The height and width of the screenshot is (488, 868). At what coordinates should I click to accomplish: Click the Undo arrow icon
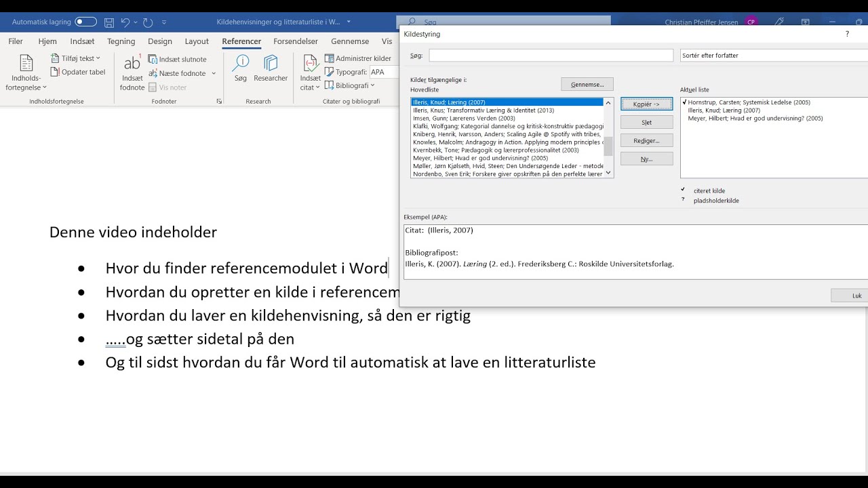(125, 22)
